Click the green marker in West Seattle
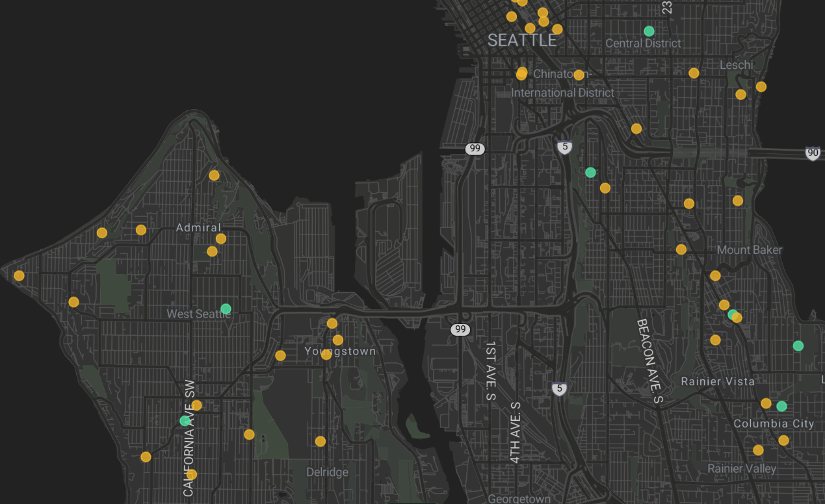Screen dimensions: 825x504 coord(224,310)
